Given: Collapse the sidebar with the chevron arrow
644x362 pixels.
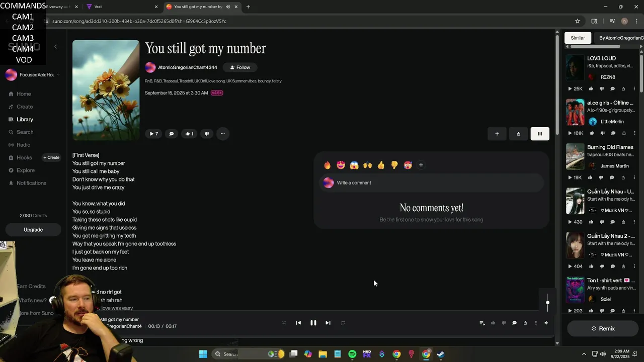Looking at the screenshot, I should [55, 47].
